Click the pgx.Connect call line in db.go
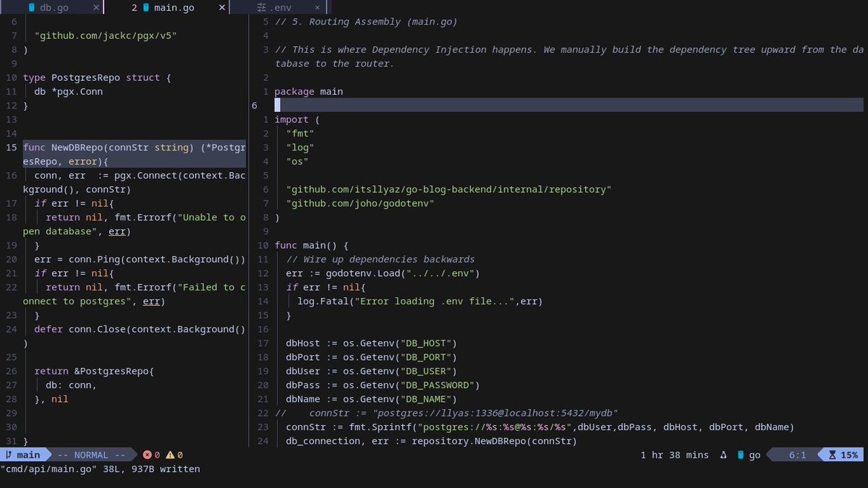868x488 pixels. click(135, 182)
